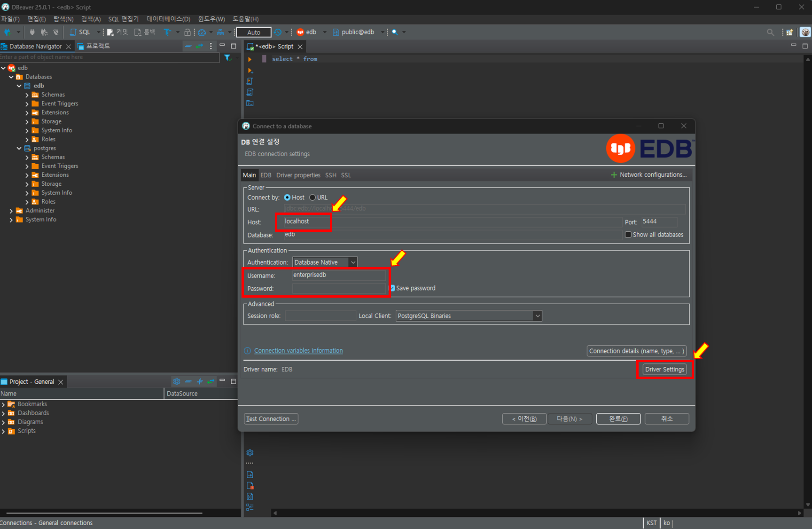Click the transaction lock icon in toolbar
The image size is (812, 529).
(x=187, y=32)
